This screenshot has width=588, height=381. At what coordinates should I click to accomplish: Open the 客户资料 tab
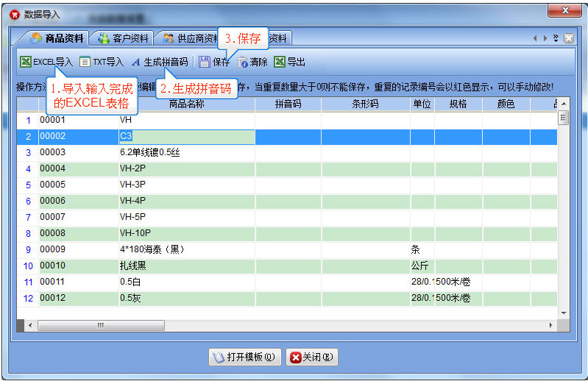coord(123,38)
